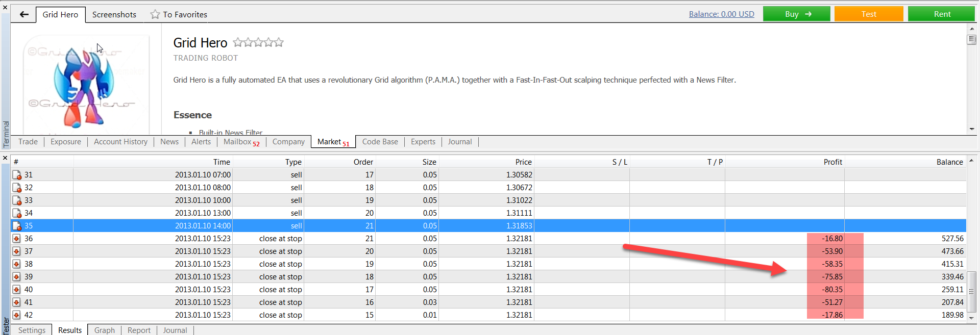The height and width of the screenshot is (335, 980).
Task: Switch to the Screenshots tab
Action: tap(114, 14)
